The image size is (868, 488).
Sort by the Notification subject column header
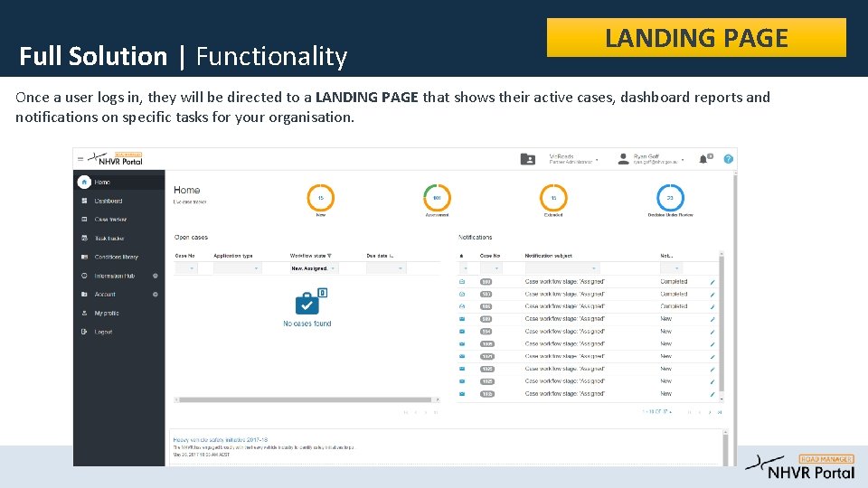(548, 256)
